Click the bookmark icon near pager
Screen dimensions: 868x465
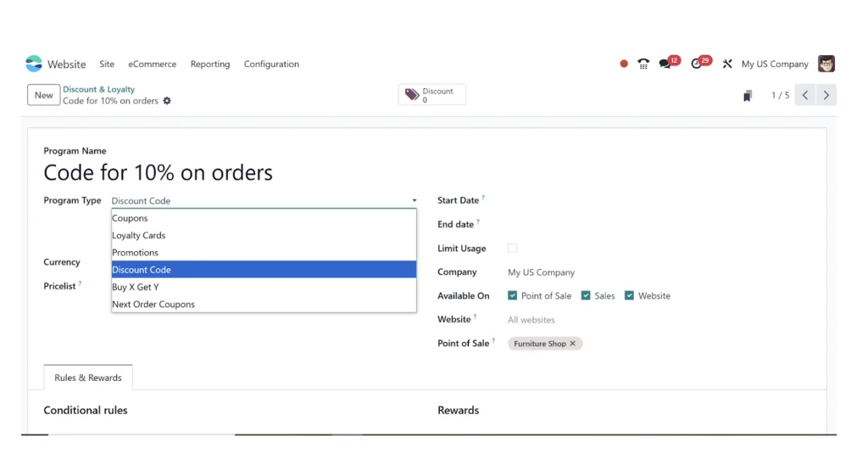pyautogui.click(x=748, y=96)
